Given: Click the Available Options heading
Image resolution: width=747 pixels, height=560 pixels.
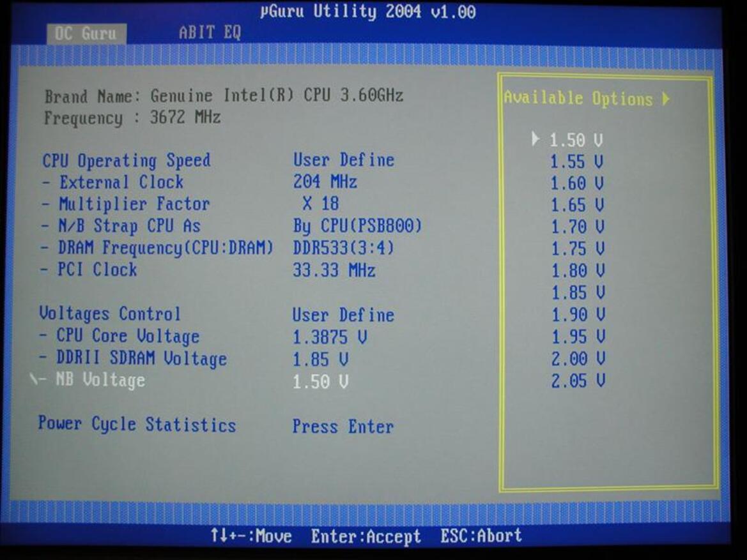Looking at the screenshot, I should point(578,98).
